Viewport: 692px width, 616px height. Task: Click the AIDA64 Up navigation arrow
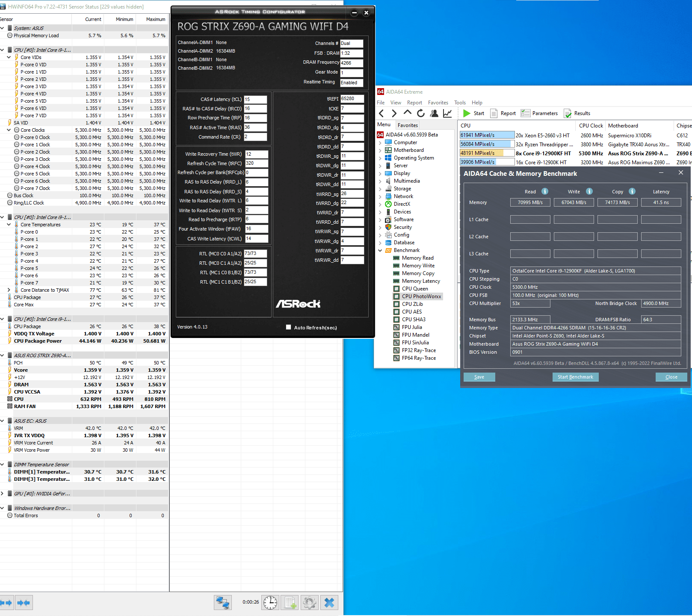tap(408, 113)
